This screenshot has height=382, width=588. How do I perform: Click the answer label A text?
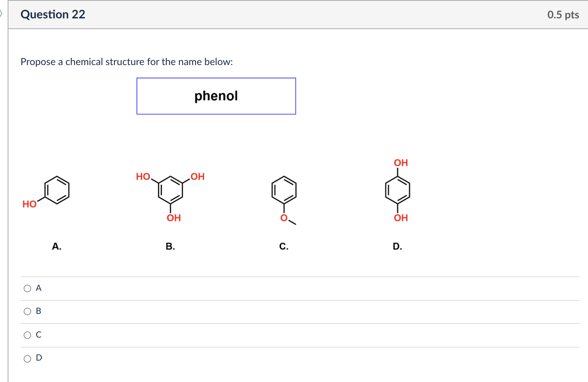pos(38,288)
